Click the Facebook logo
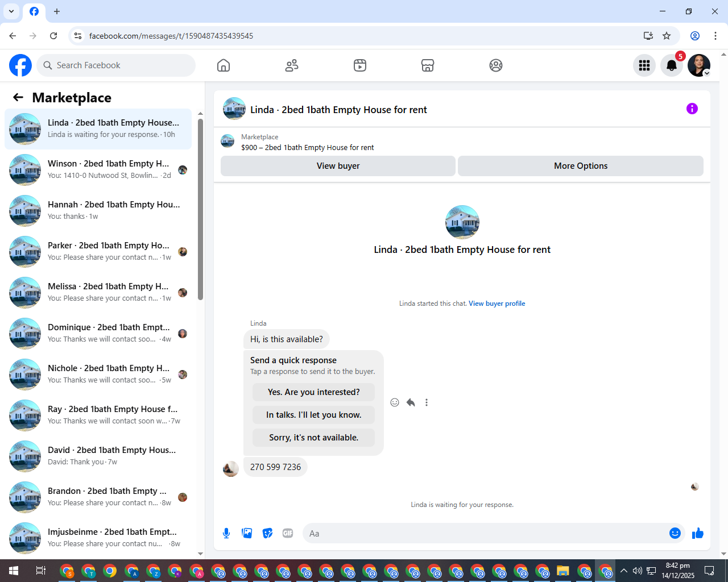This screenshot has width=728, height=582. (x=20, y=65)
